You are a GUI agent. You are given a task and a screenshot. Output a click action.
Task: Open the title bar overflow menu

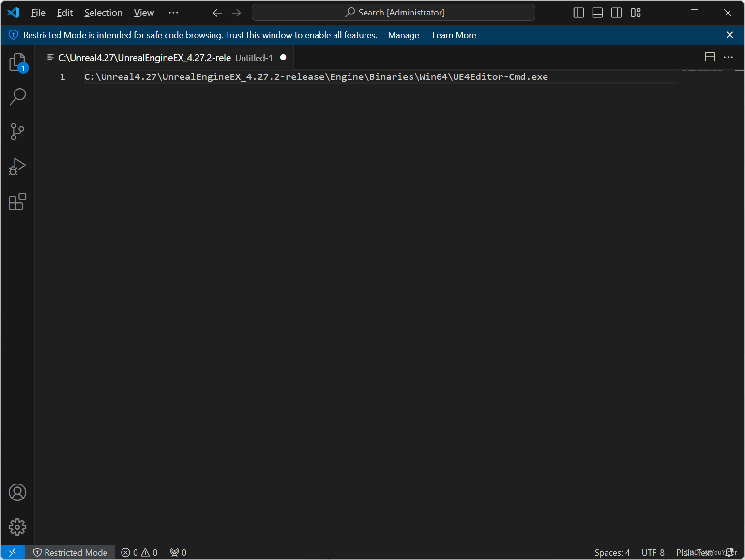click(x=173, y=13)
